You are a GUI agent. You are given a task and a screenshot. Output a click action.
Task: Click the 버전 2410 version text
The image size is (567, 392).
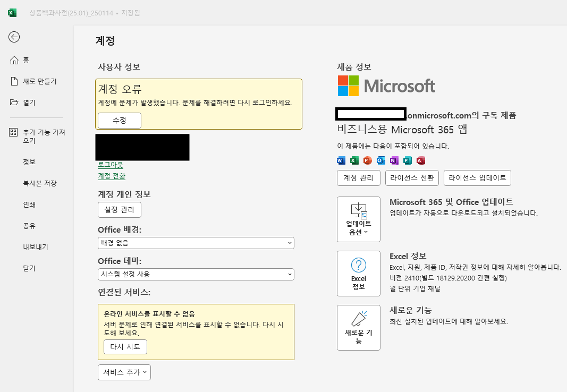448,278
